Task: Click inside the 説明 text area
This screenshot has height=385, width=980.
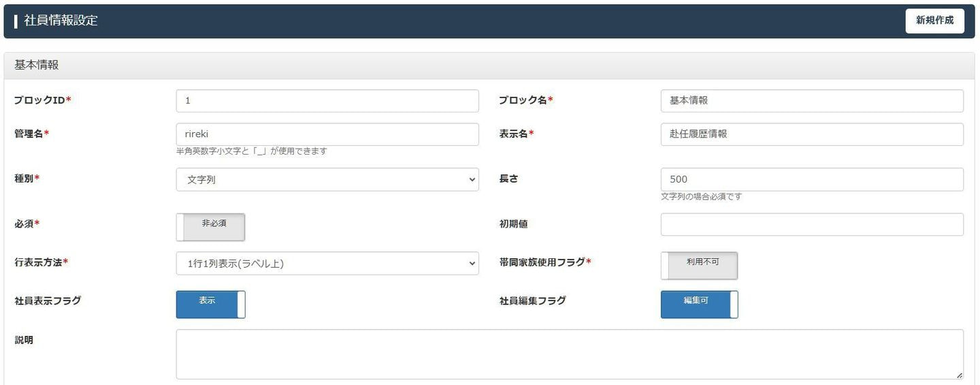Action: (x=569, y=354)
